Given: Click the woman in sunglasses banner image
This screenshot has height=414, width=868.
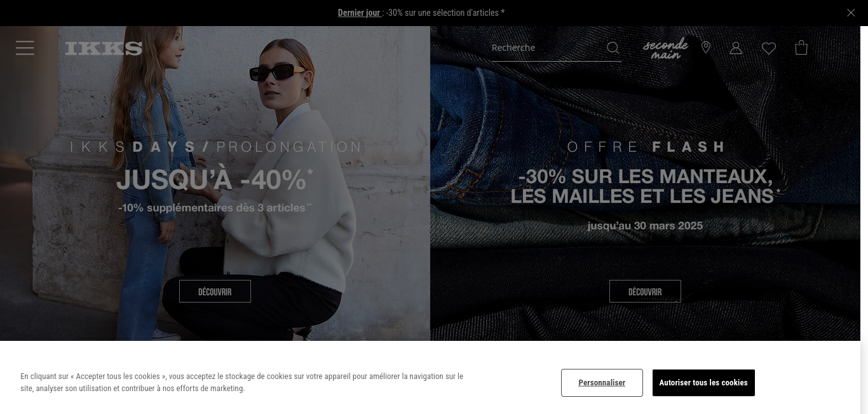Looking at the screenshot, I should (x=215, y=183).
